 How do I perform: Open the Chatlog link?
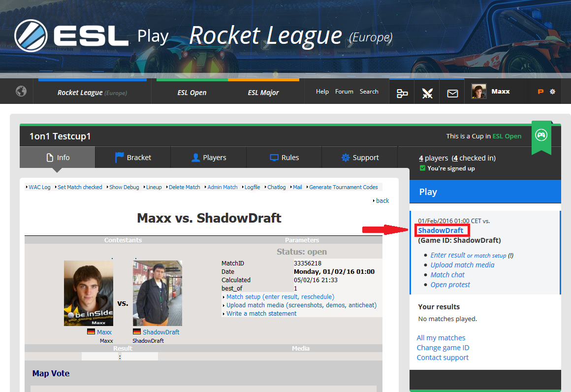pyautogui.click(x=277, y=187)
